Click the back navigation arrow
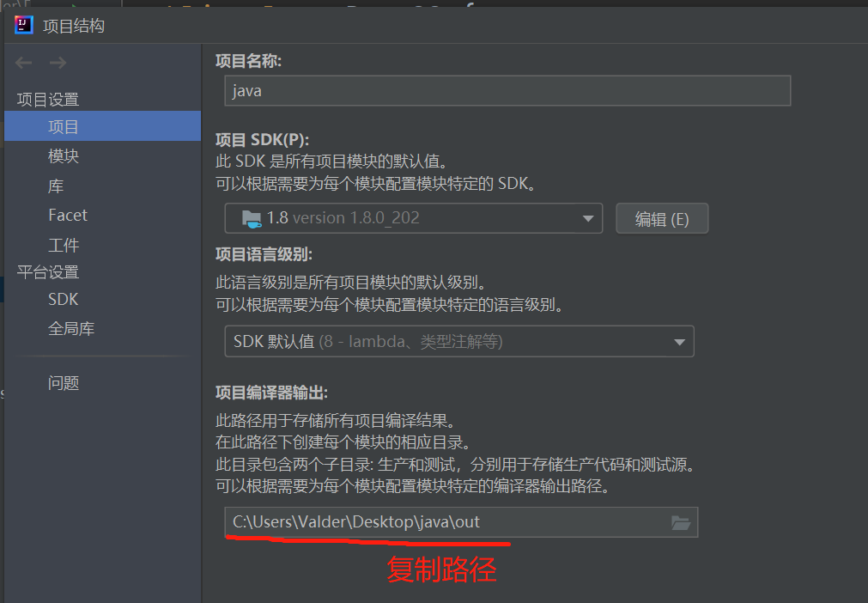This screenshot has height=603, width=868. (23, 63)
